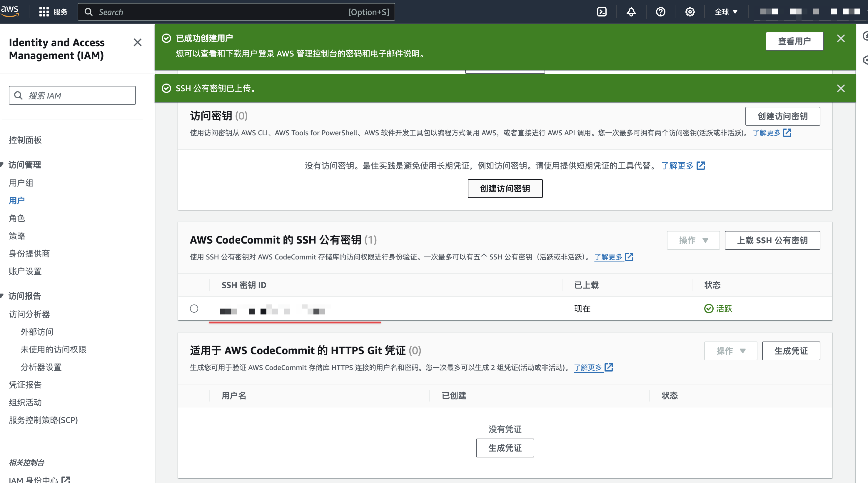
Task: Click the top-right 生成凭证 header button
Action: coord(791,351)
